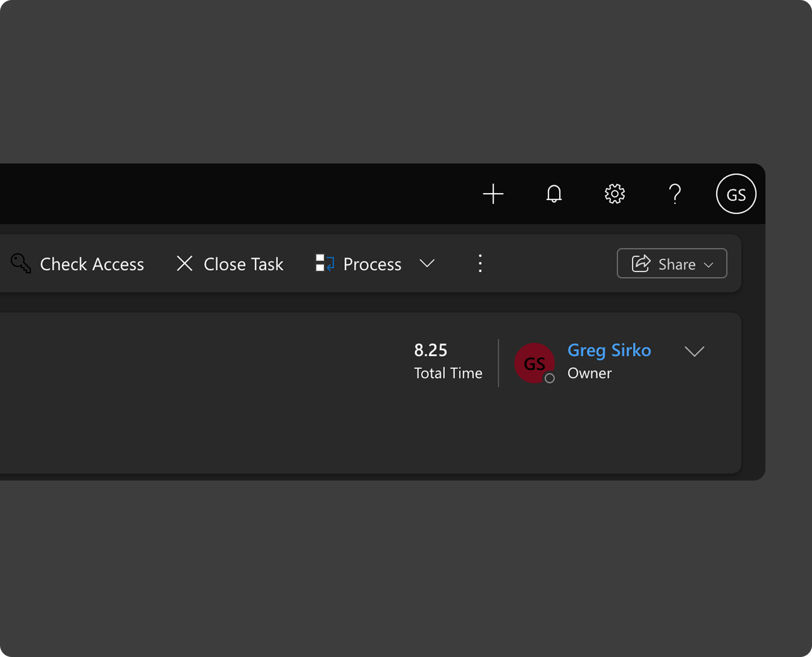Open more commands vertical ellipsis
Viewport: 812px width, 657px height.
click(480, 264)
